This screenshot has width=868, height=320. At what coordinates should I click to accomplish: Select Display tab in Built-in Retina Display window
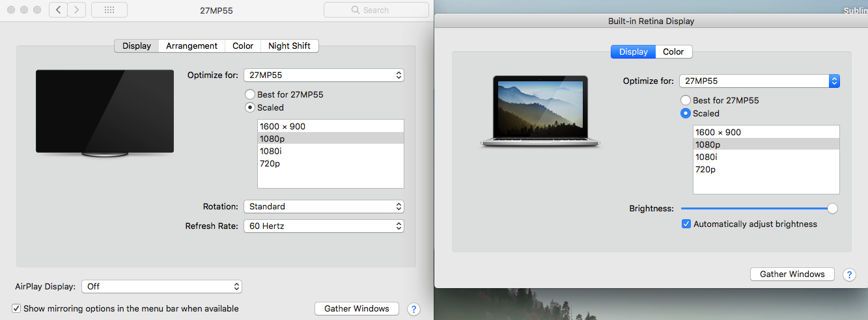[x=633, y=51]
